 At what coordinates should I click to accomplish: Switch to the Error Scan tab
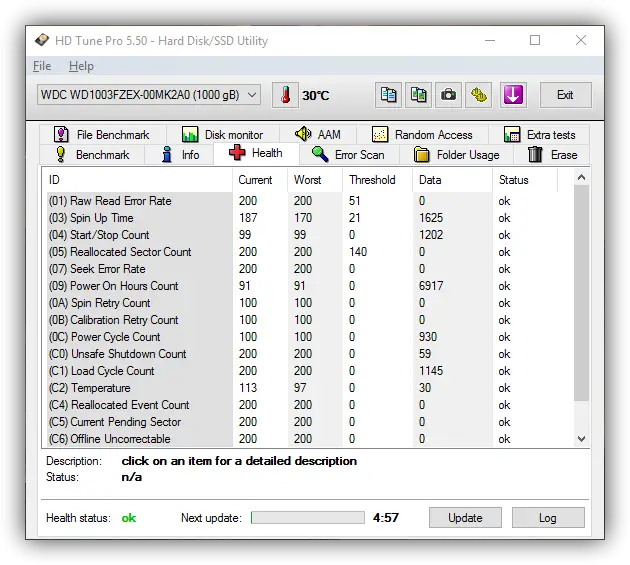[x=348, y=155]
